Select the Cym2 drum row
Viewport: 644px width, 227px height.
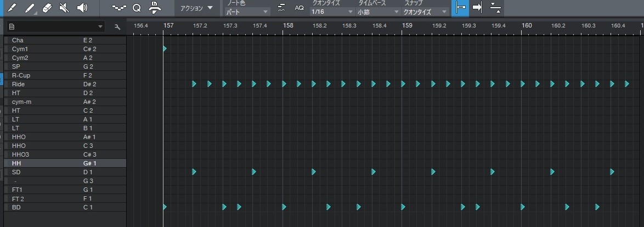(65, 58)
